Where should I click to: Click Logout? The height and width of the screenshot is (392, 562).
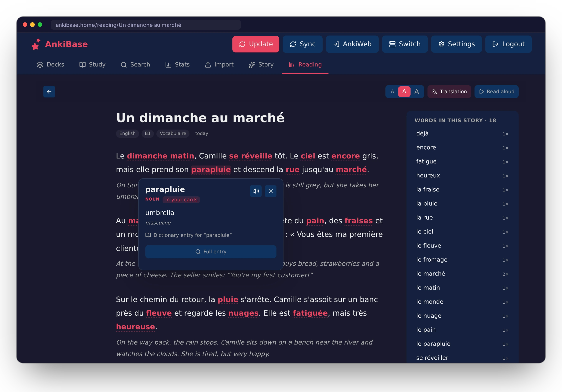508,44
